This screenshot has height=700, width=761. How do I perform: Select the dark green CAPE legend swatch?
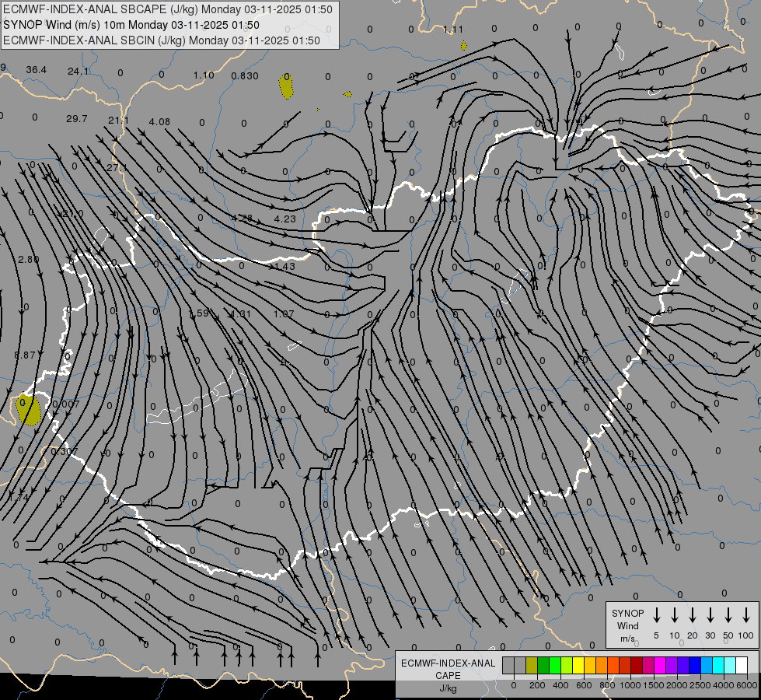543,665
